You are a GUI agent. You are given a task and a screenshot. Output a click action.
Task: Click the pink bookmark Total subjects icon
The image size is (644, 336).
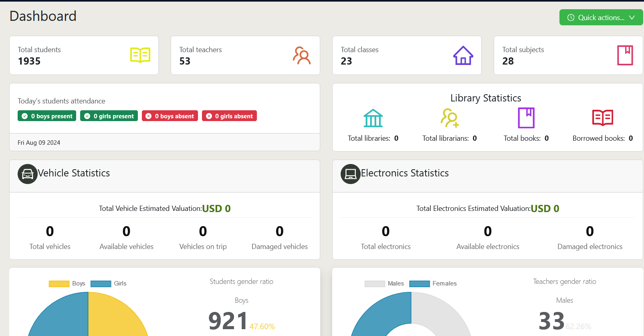click(625, 55)
